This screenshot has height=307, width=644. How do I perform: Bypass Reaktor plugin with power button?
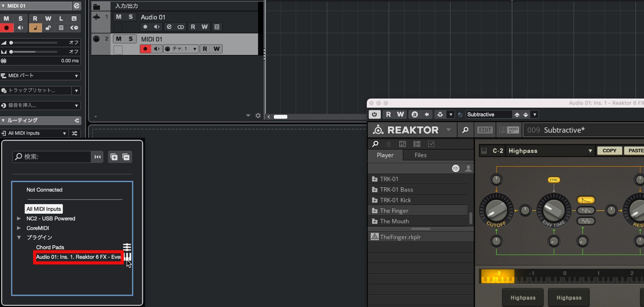[374, 115]
